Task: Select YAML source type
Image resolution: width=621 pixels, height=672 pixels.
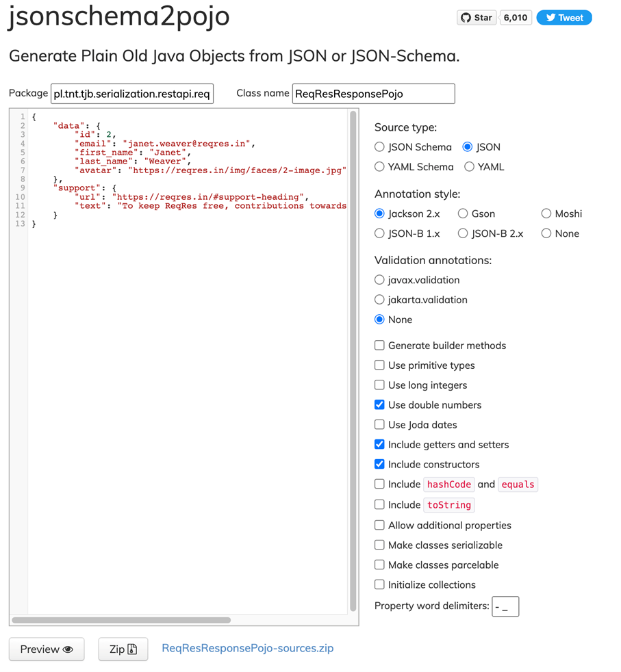Action: tap(470, 167)
